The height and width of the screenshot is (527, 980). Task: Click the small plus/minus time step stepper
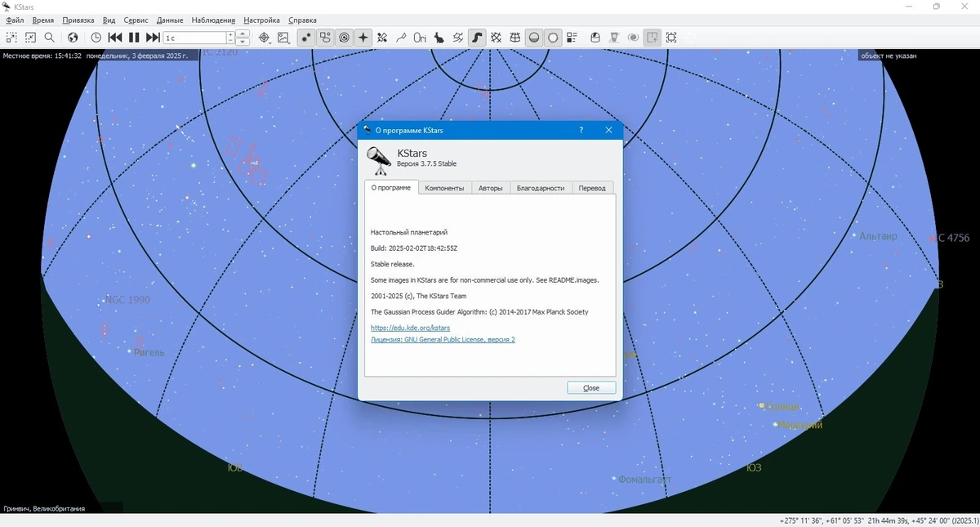(x=230, y=38)
